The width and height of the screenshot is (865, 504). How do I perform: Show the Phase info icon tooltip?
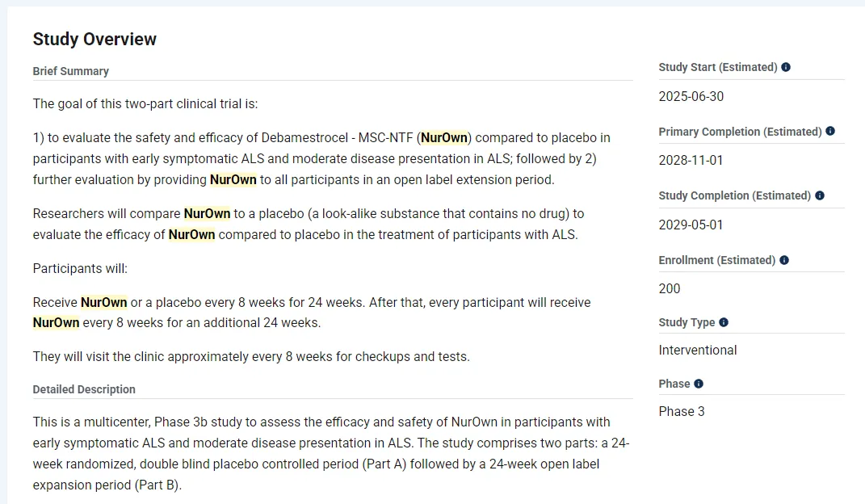(x=699, y=384)
